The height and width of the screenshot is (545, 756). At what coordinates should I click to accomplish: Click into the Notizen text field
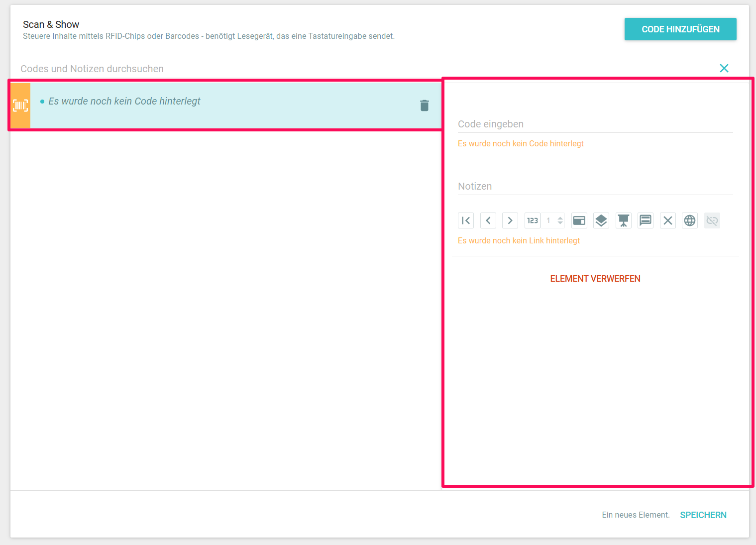595,186
